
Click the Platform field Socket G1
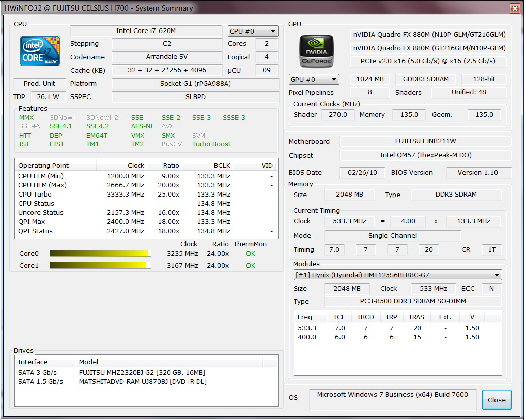195,84
